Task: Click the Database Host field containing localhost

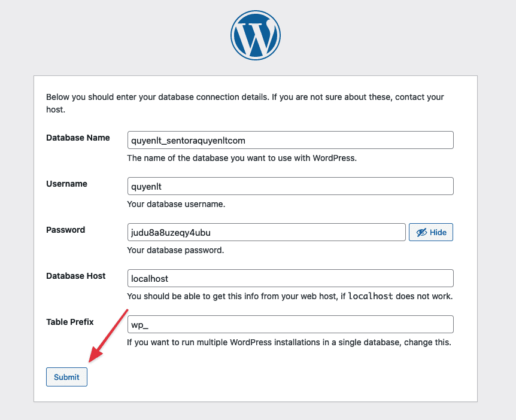Action: click(x=290, y=278)
